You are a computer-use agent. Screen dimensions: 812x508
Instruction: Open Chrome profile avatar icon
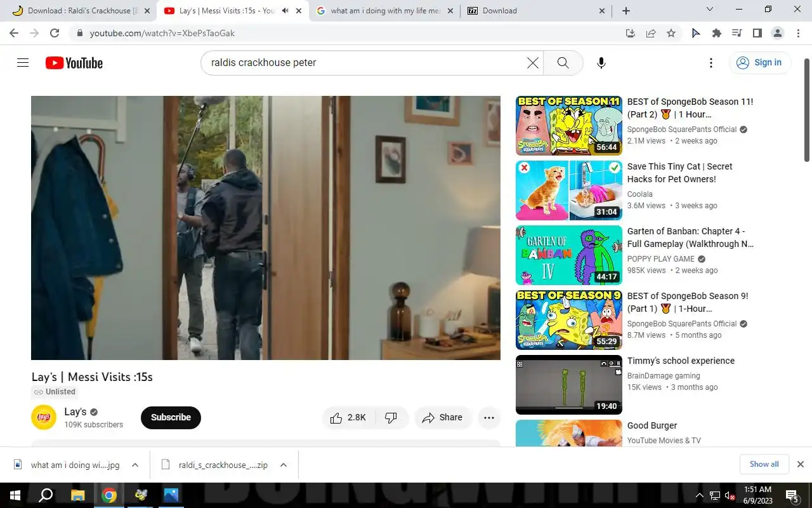tap(778, 33)
